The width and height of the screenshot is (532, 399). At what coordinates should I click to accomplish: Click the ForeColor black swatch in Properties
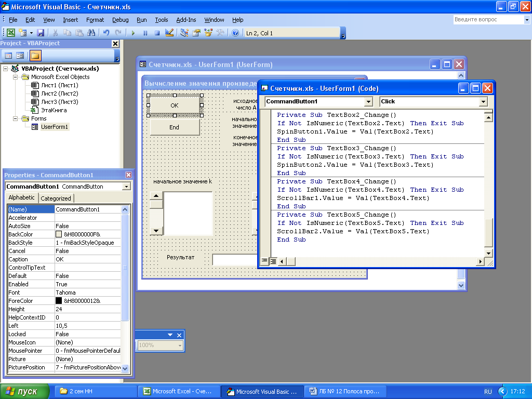[x=59, y=301]
